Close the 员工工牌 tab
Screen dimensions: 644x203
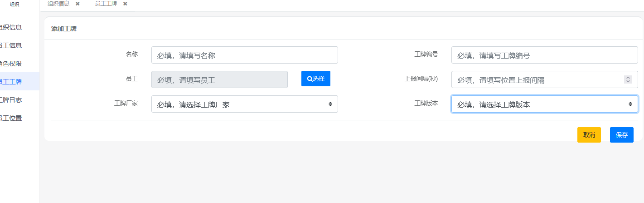coord(125,4)
